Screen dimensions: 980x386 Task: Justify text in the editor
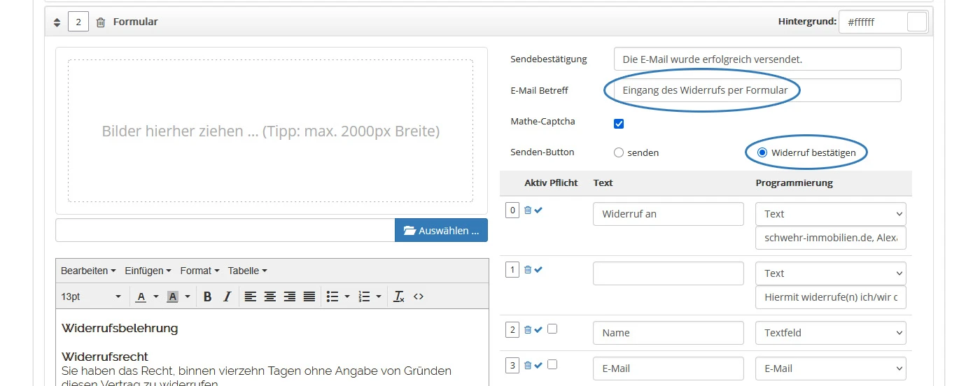[309, 296]
